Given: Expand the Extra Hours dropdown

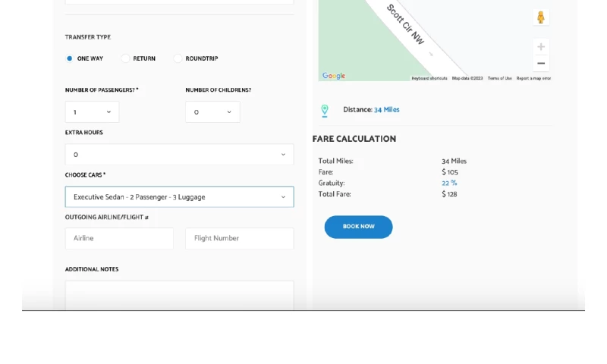Looking at the screenshot, I should point(179,155).
